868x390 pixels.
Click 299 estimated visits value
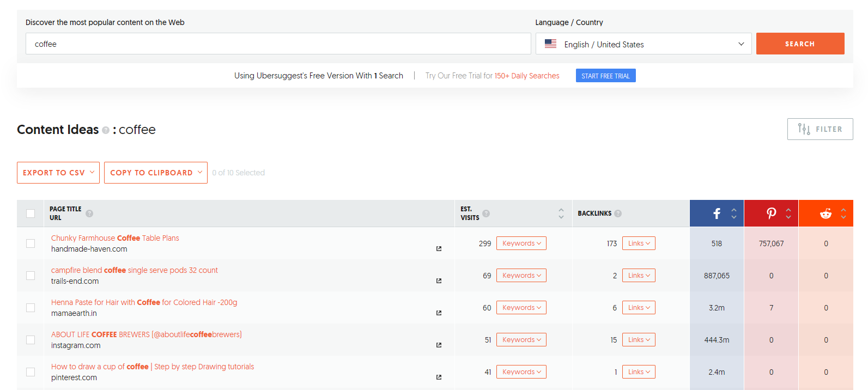click(485, 243)
